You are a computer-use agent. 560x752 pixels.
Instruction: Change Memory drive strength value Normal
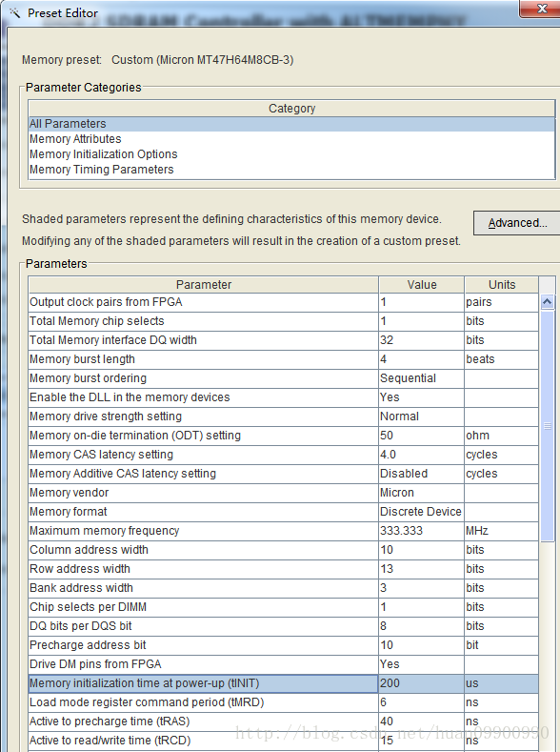pos(422,417)
